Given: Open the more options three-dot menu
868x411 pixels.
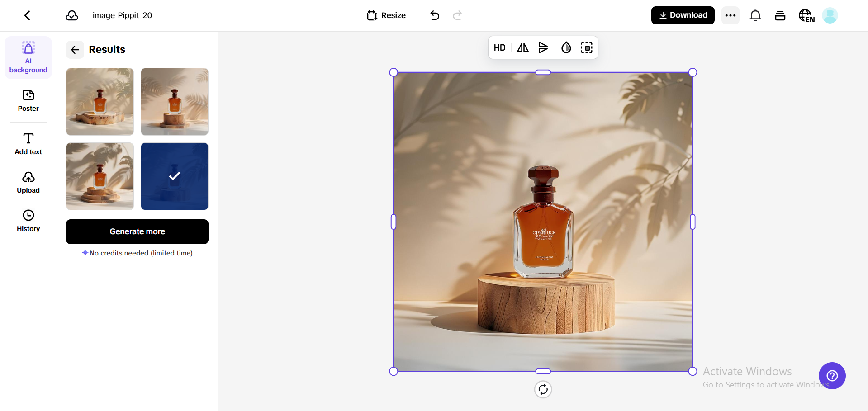Looking at the screenshot, I should click(x=730, y=15).
